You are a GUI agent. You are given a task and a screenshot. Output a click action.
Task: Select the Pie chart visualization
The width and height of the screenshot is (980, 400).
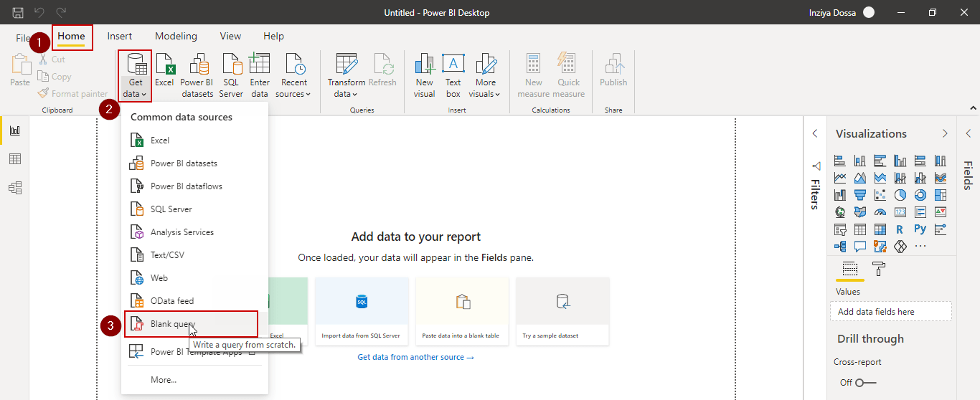click(900, 195)
